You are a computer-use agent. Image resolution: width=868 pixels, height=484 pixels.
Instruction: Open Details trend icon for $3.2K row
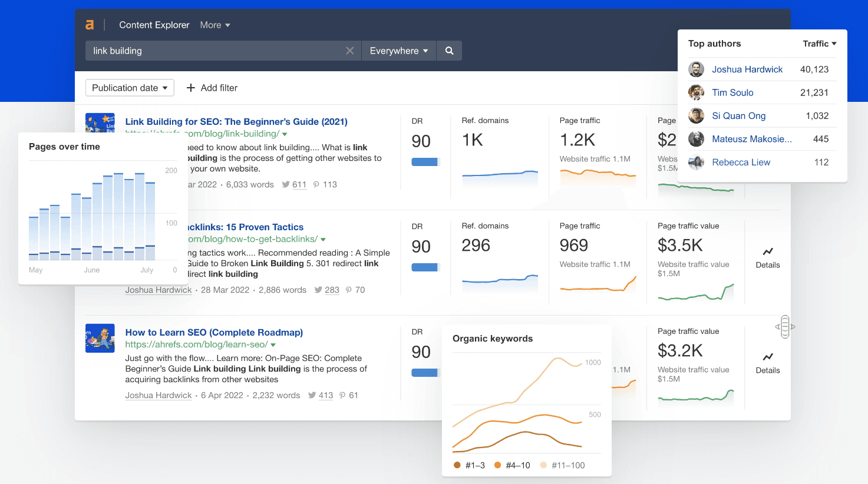click(x=768, y=357)
